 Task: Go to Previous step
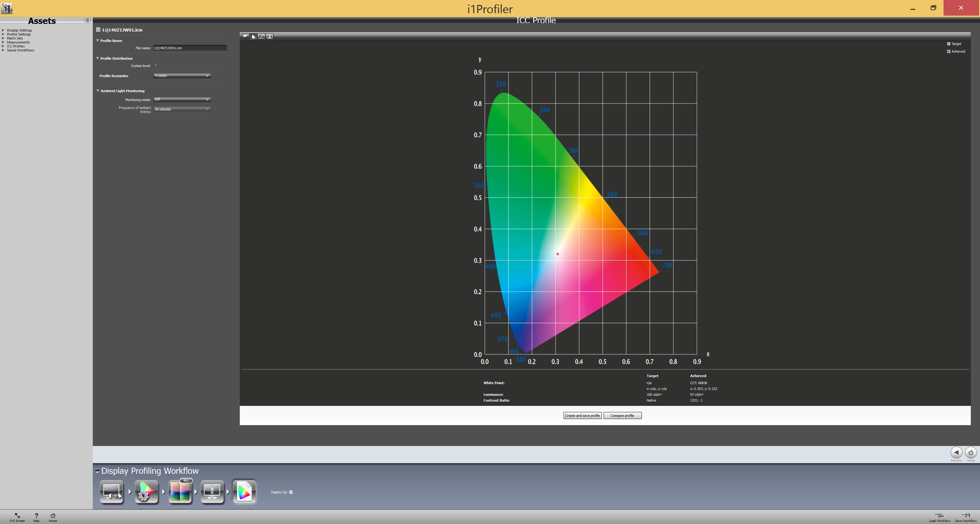click(x=956, y=452)
